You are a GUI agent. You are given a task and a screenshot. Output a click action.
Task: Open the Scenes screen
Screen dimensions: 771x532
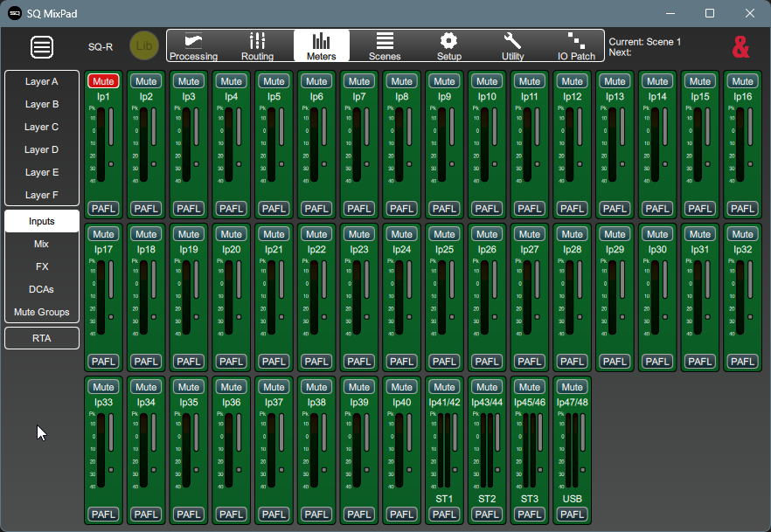pyautogui.click(x=385, y=45)
